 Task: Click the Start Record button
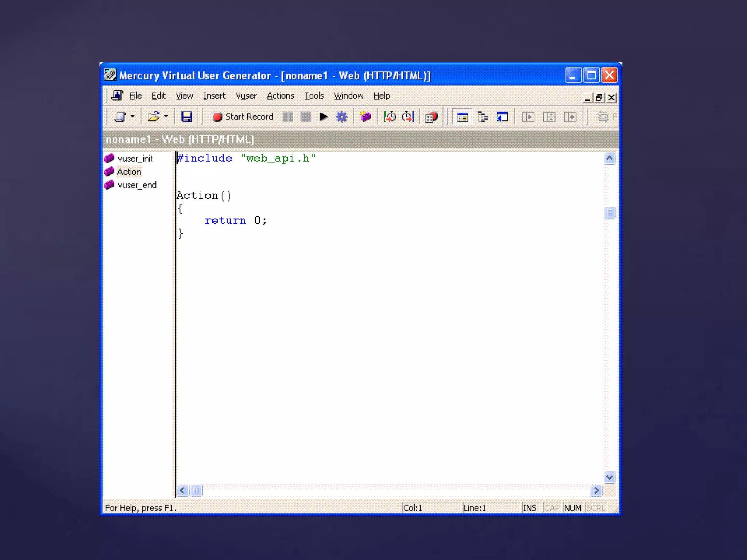[x=243, y=117]
